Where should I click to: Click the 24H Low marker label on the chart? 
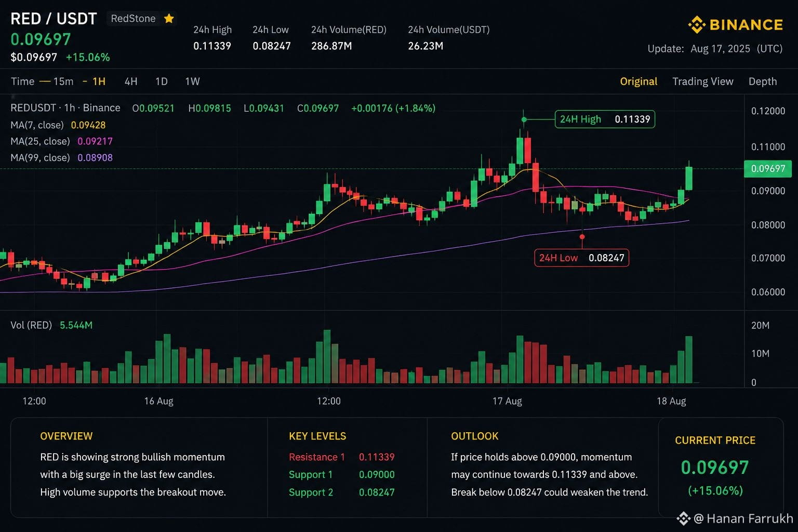tap(581, 258)
